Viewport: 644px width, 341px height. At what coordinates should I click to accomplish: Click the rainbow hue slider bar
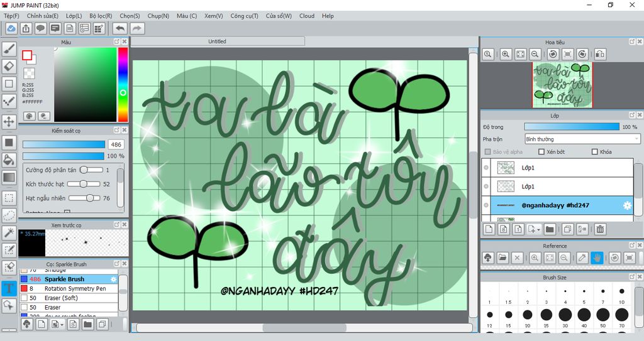tap(123, 85)
